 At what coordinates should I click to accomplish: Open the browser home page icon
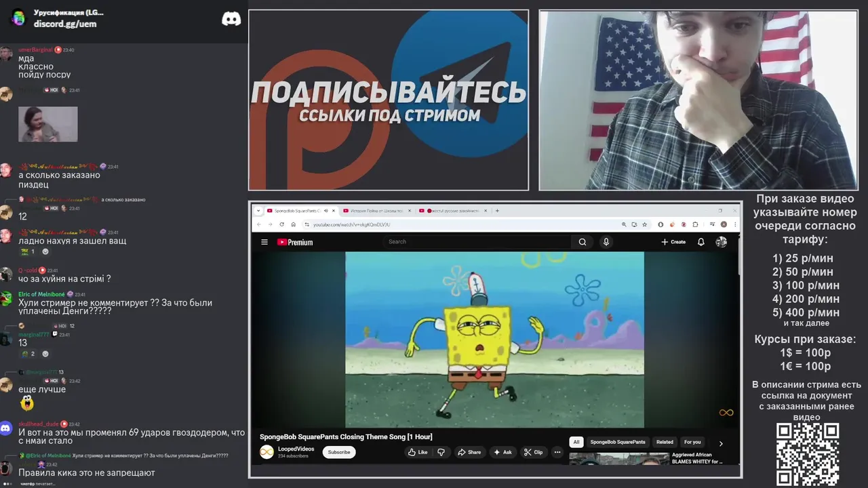[x=293, y=224]
